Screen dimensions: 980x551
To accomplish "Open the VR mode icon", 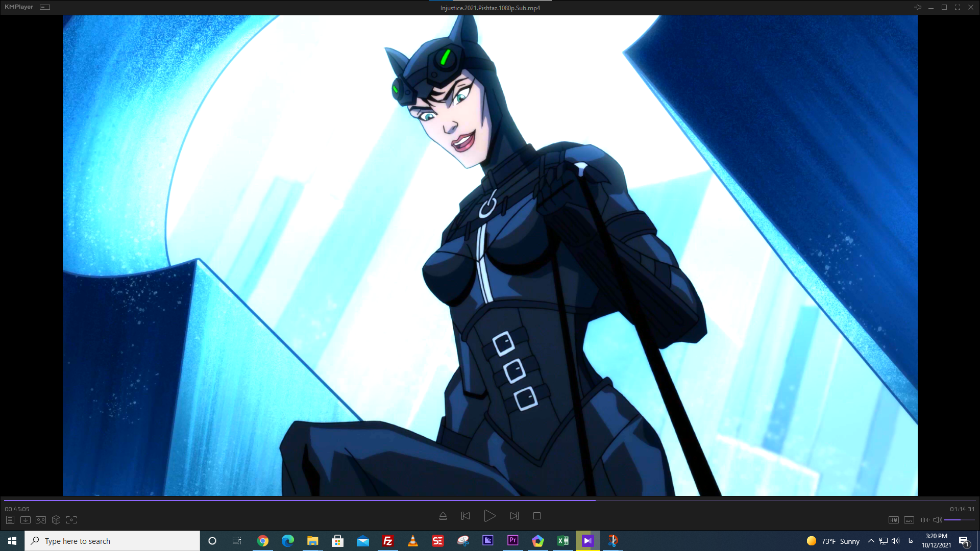I will (x=41, y=520).
